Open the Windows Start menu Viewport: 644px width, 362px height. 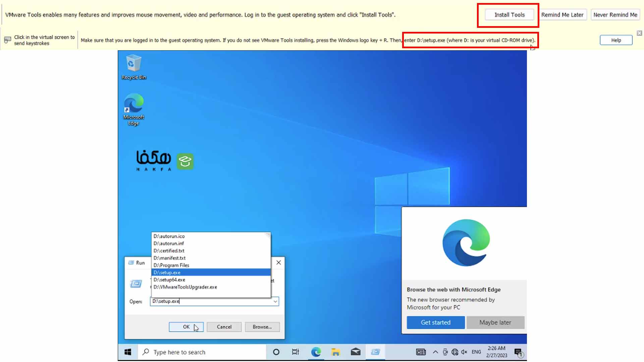point(128,352)
